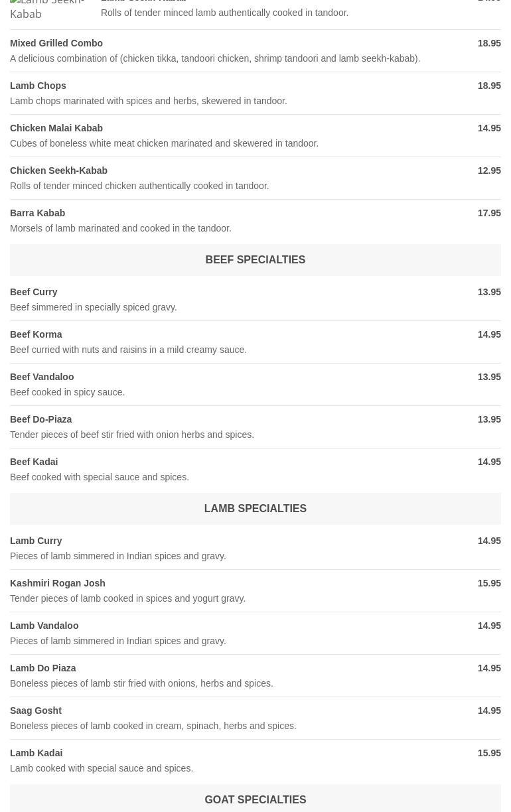Select the Mixed Grilled Combo item
Screen dimensions: 511x812
(56, 43)
